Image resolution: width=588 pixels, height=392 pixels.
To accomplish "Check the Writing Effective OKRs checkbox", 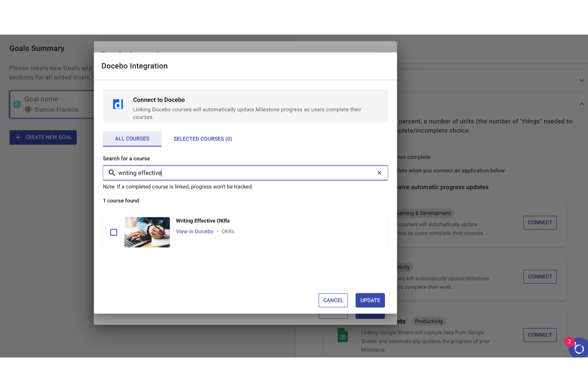I will point(114,232).
